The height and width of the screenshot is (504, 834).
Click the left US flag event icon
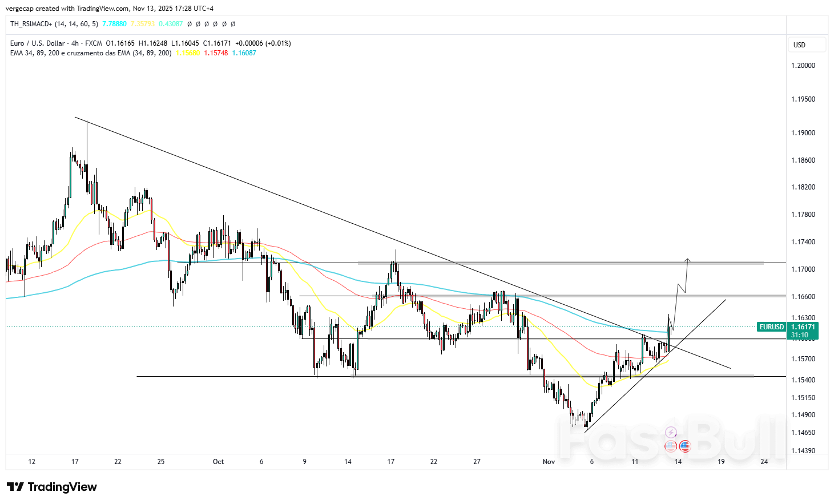pos(671,446)
